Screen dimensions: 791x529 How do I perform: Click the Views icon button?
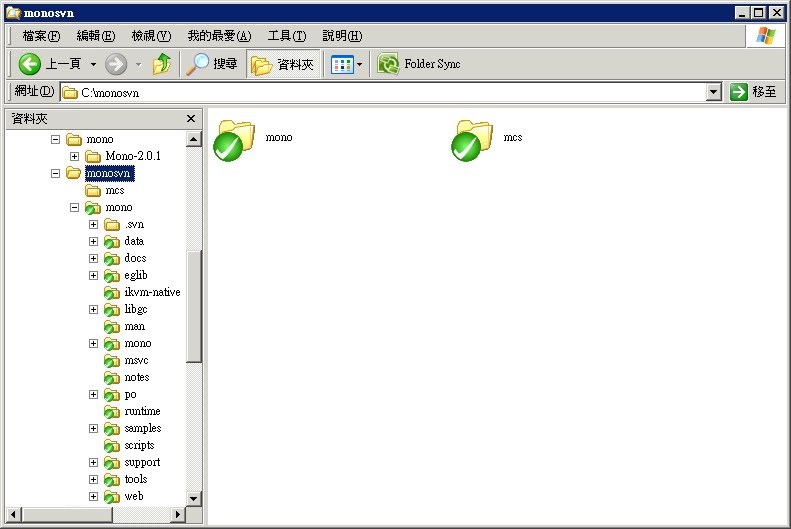(342, 65)
